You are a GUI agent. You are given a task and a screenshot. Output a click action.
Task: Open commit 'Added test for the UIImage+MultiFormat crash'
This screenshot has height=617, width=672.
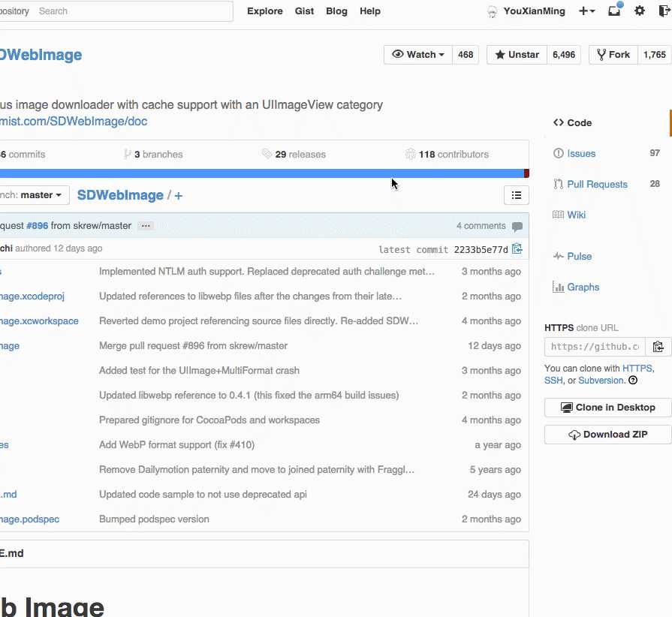pyautogui.click(x=199, y=371)
